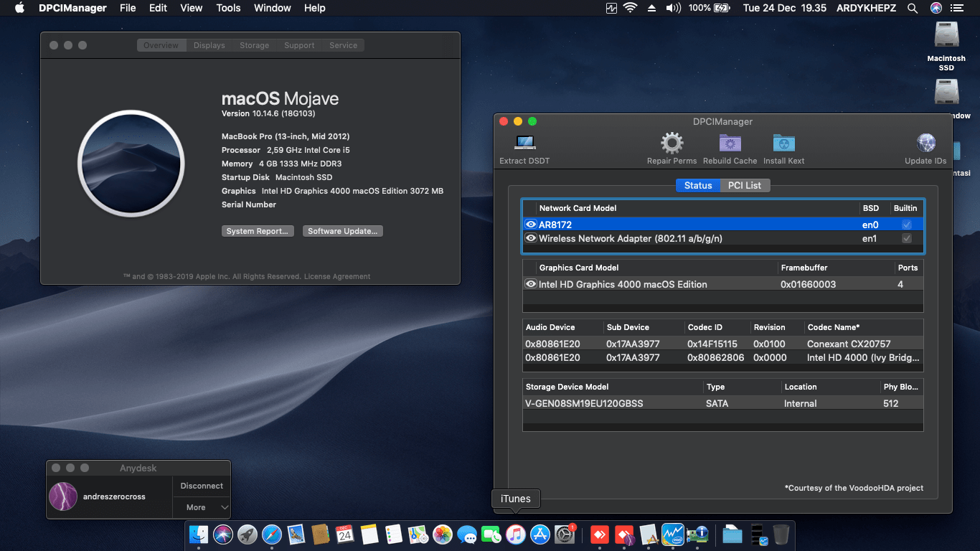Open AnyDesk from the Dock
Viewport: 980px width, 551px height.
(x=600, y=534)
